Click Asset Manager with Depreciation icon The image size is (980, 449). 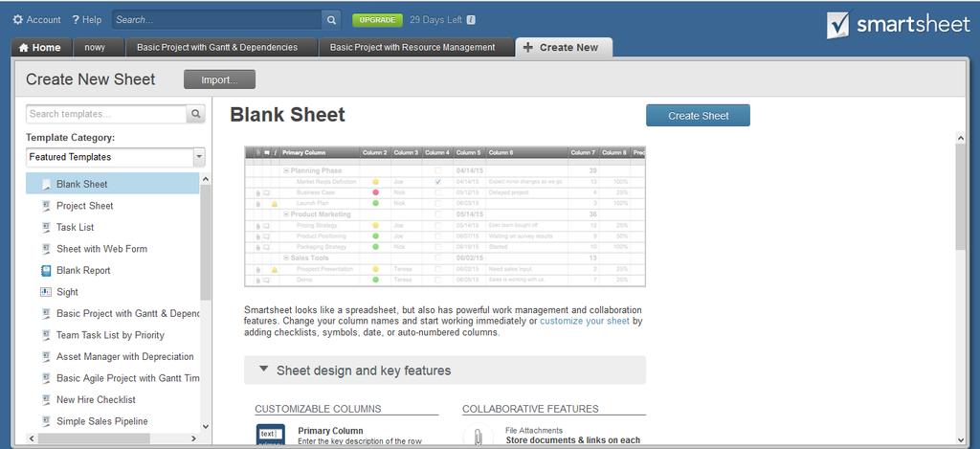point(46,356)
